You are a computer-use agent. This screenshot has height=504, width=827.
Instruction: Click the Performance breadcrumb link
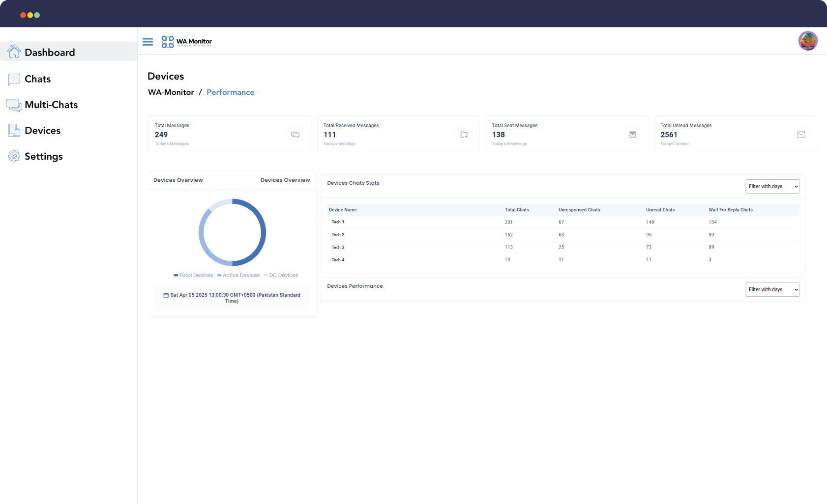click(230, 92)
